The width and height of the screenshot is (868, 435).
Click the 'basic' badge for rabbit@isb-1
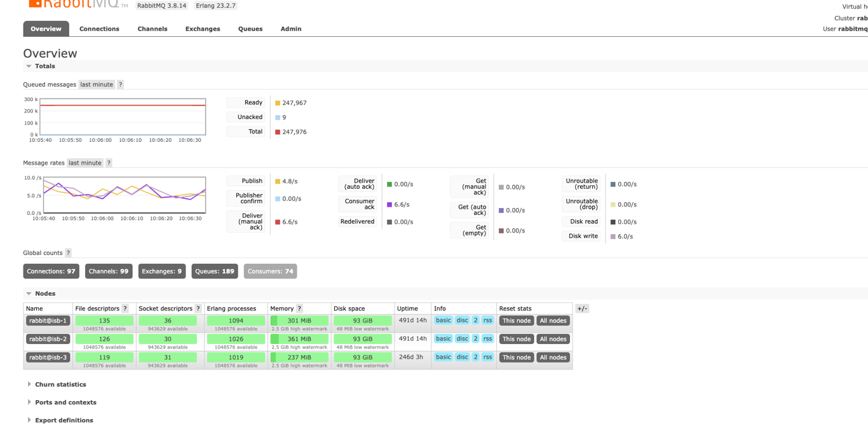coord(444,321)
